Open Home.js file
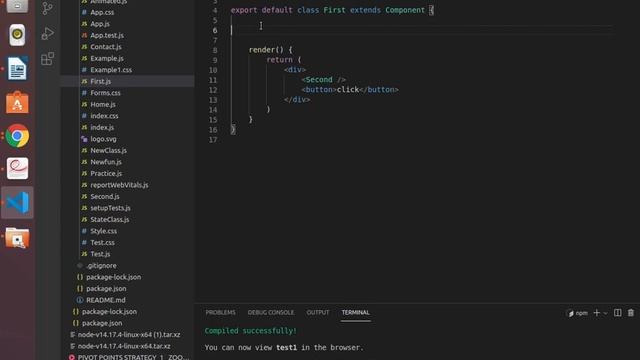Viewport: 640px width, 360px height. point(102,104)
